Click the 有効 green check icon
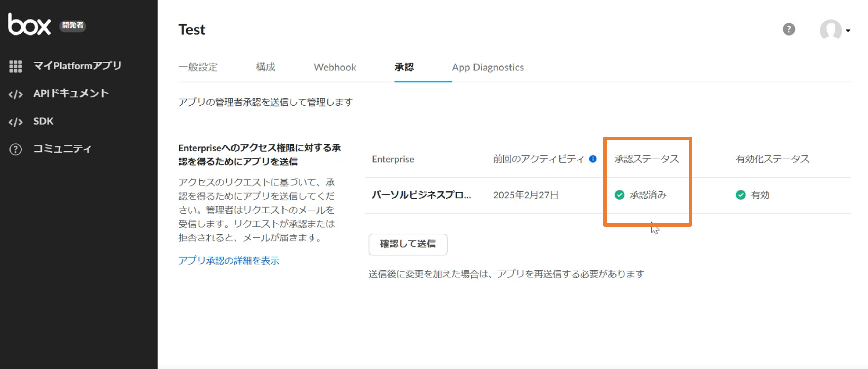Image resolution: width=868 pixels, height=369 pixels. [740, 195]
